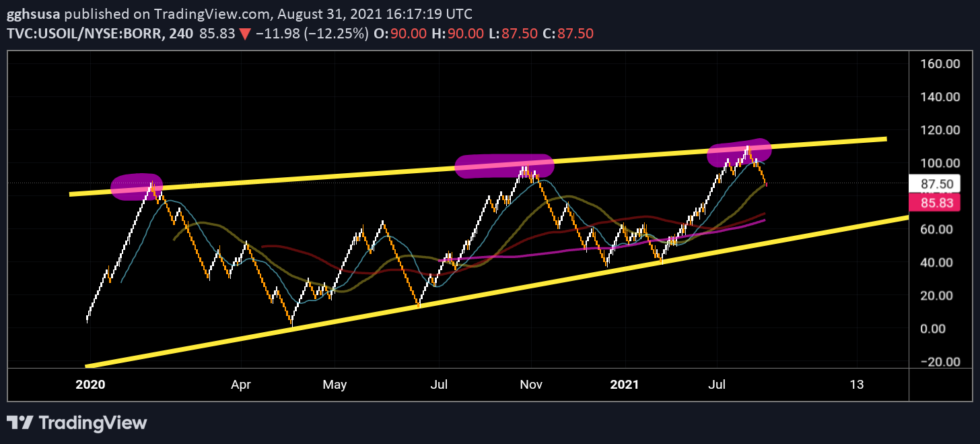
Task: Click the first 'Jul' time axis label after May
Action: click(x=439, y=385)
